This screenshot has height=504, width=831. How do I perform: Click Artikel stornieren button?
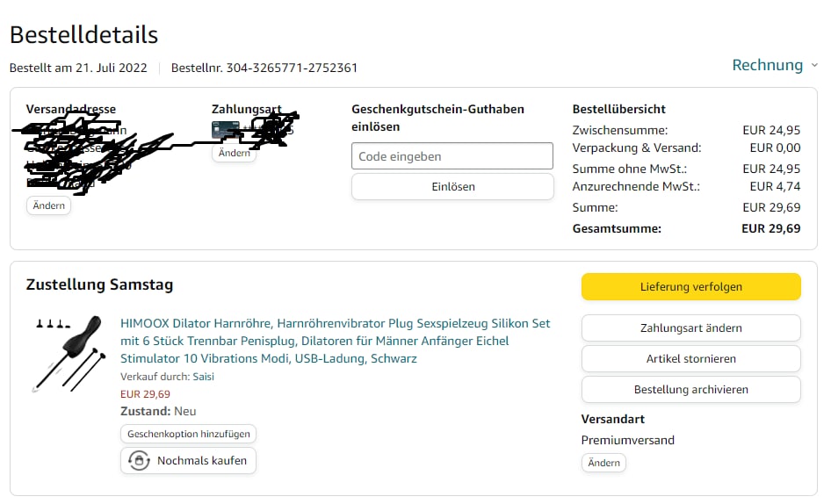[691, 359]
